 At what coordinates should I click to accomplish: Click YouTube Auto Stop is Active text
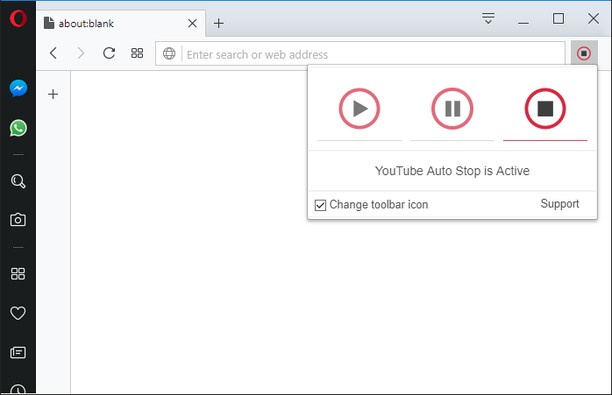click(x=452, y=171)
